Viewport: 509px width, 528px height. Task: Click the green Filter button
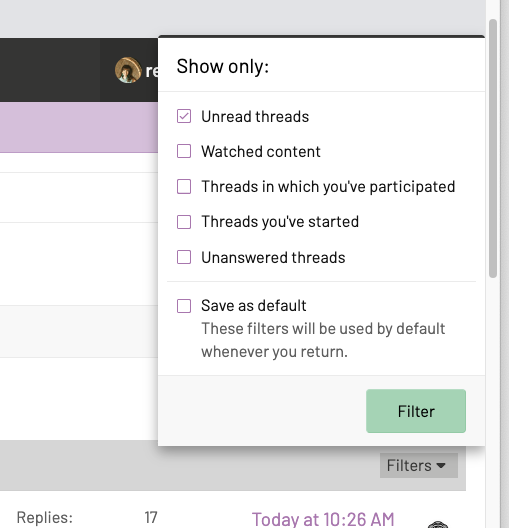(416, 411)
